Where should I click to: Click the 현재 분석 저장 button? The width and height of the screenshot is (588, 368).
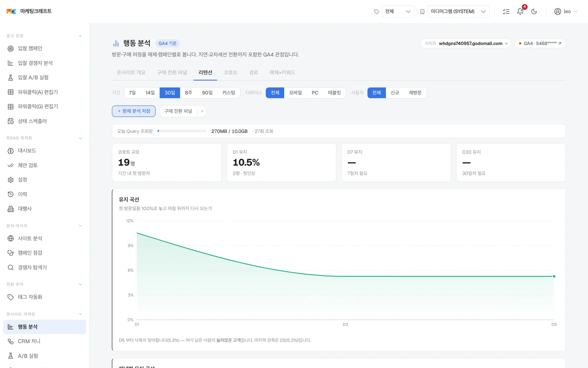coord(134,111)
